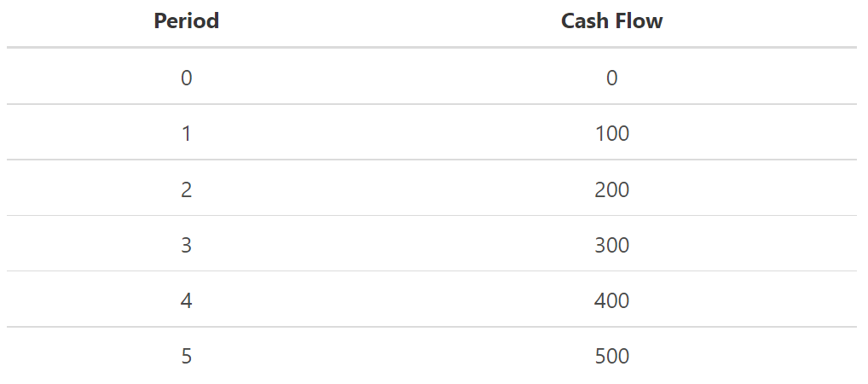Click the Period column header
The image size is (868, 384).
pos(187,21)
